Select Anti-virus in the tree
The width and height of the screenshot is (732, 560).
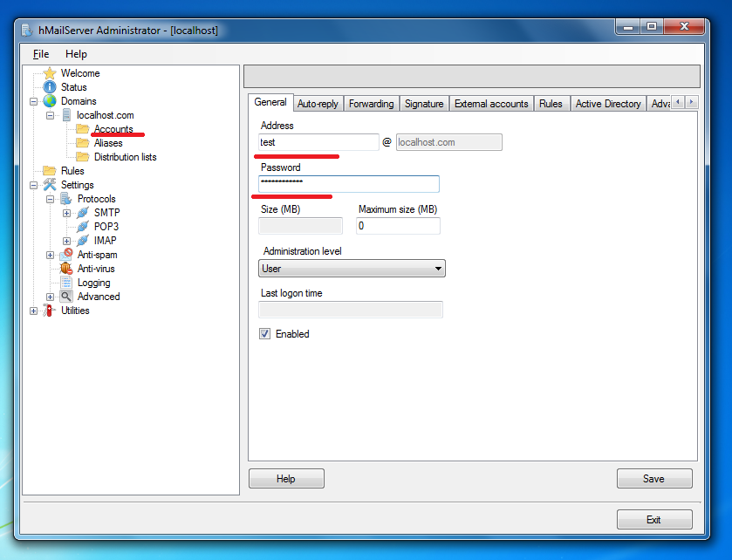[x=96, y=269]
